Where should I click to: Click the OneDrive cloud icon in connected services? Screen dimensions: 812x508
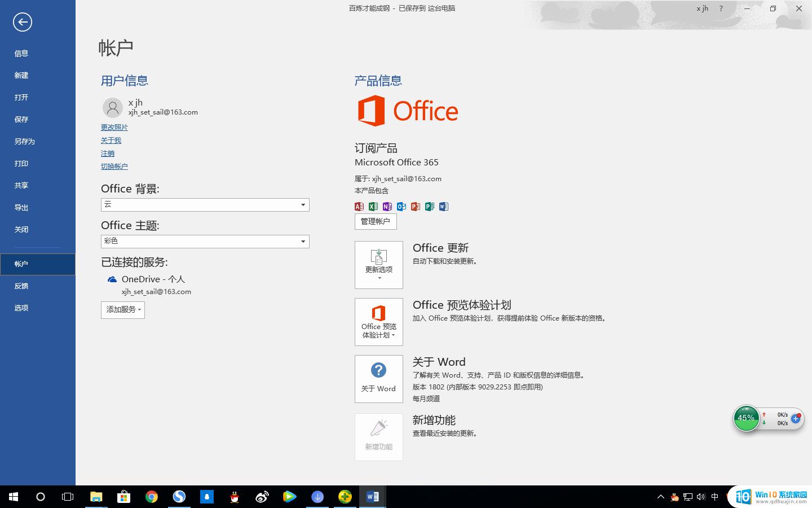click(x=112, y=279)
